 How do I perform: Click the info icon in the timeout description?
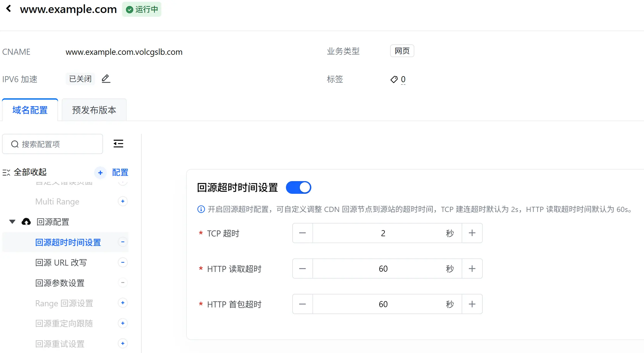click(201, 209)
